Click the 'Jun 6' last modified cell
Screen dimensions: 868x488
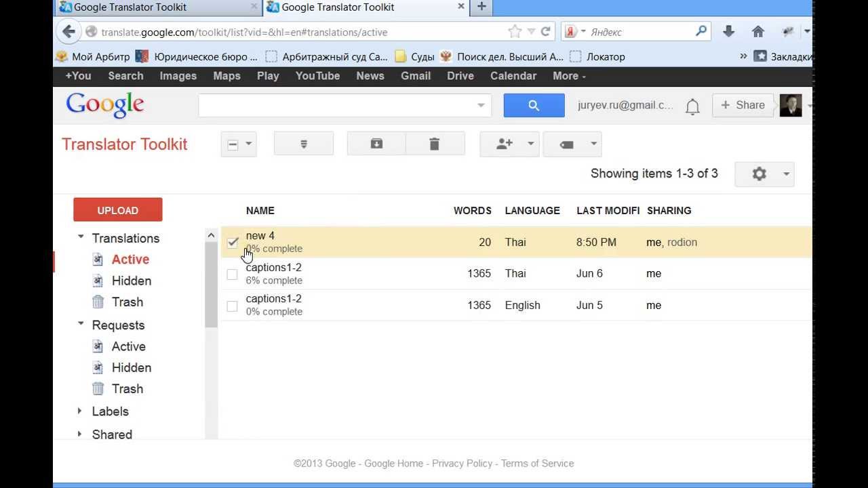point(589,274)
